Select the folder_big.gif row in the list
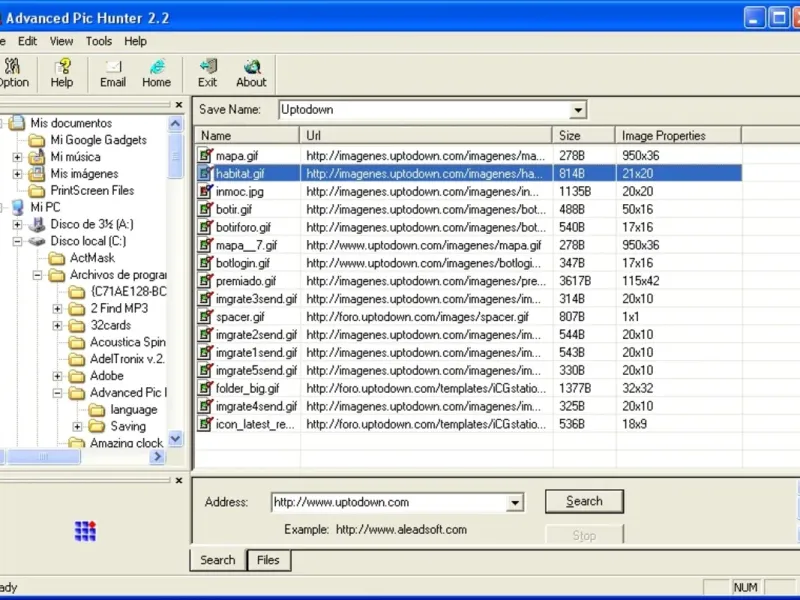Image resolution: width=800 pixels, height=600 pixels. tap(247, 389)
